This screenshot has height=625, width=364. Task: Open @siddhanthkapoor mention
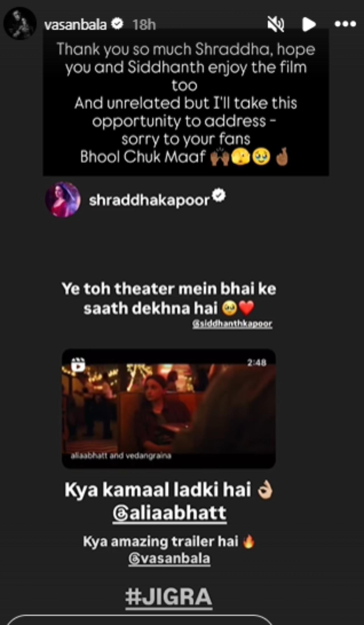pos(232,324)
